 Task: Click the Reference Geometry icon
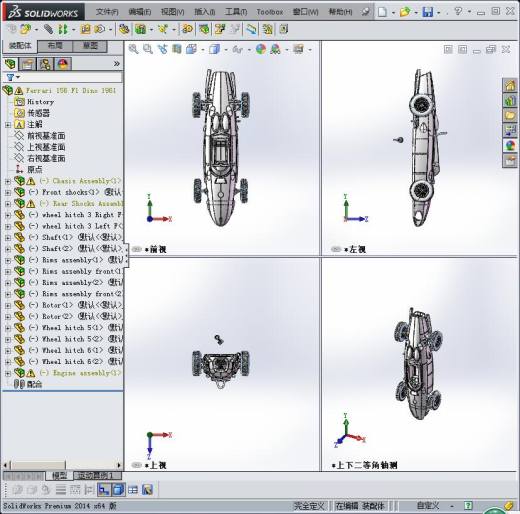click(163, 29)
